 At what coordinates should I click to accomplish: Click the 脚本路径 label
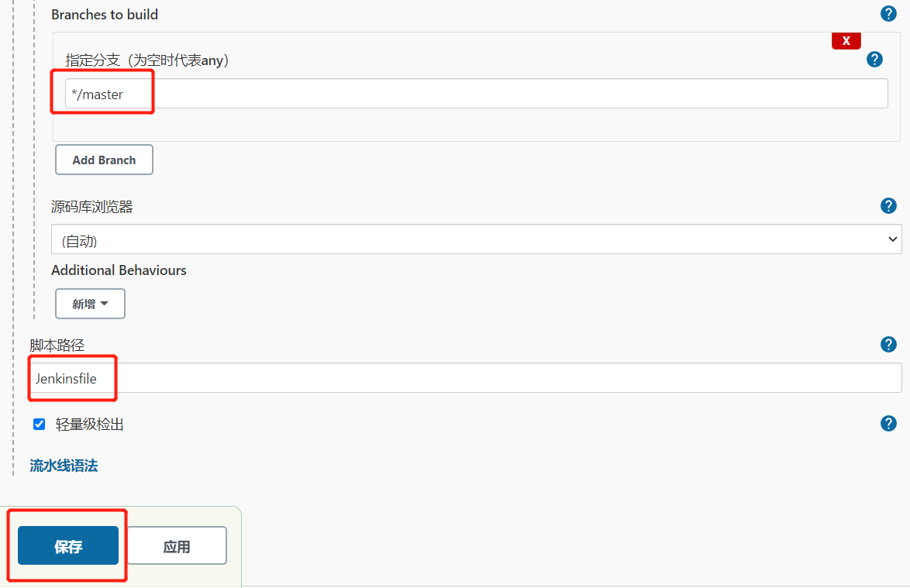[x=57, y=346]
